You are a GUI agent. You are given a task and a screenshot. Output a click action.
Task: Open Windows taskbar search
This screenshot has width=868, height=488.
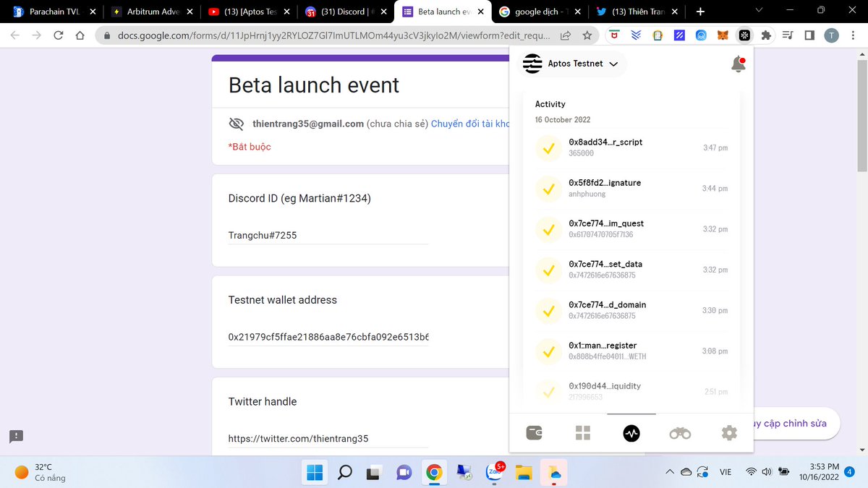click(x=345, y=473)
